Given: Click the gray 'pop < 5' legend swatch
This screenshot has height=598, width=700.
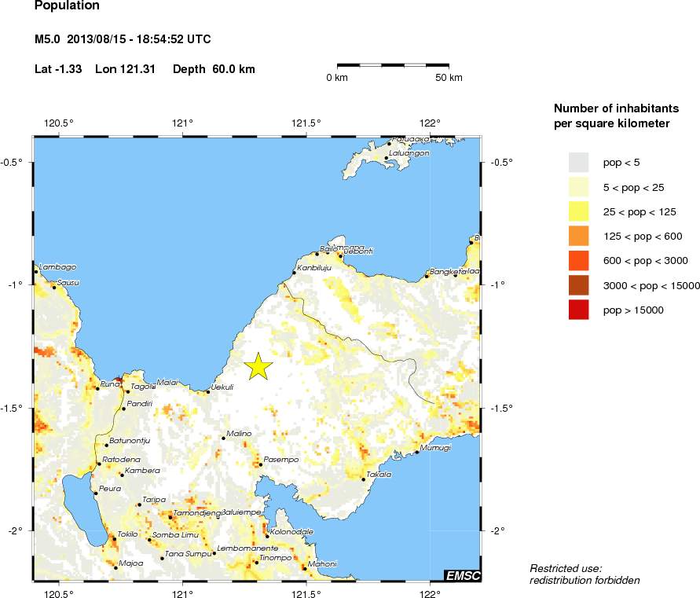Looking at the screenshot, I should [x=578, y=162].
